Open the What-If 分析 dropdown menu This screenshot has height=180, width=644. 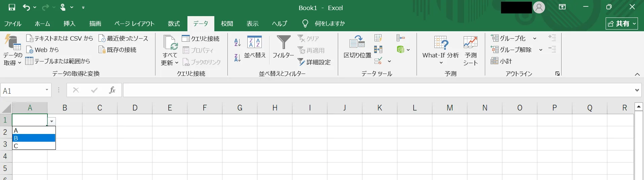[440, 50]
